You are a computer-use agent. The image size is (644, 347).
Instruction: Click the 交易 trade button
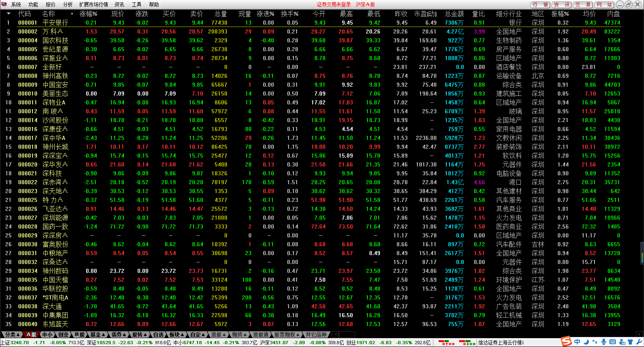(583, 4)
